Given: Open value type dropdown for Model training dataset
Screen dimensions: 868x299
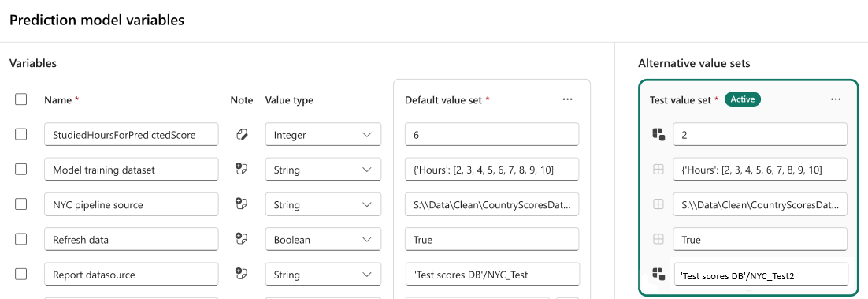Looking at the screenshot, I should point(323,170).
